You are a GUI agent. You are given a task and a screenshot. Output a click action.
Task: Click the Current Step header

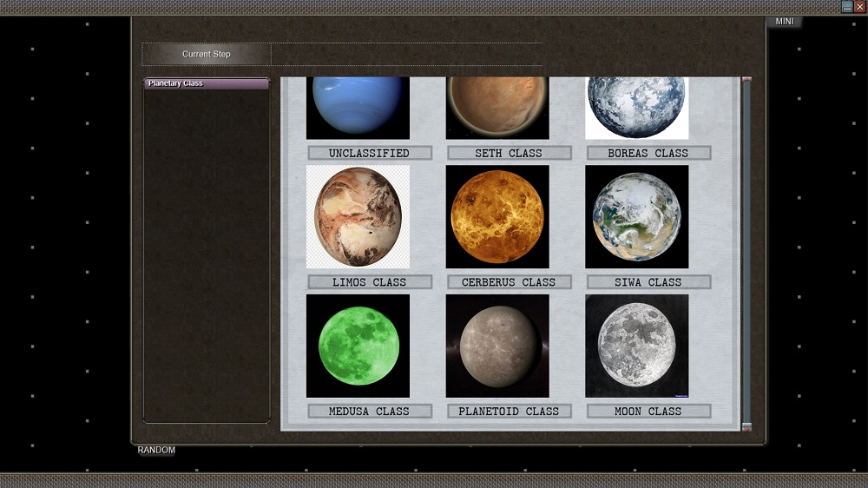coord(207,55)
